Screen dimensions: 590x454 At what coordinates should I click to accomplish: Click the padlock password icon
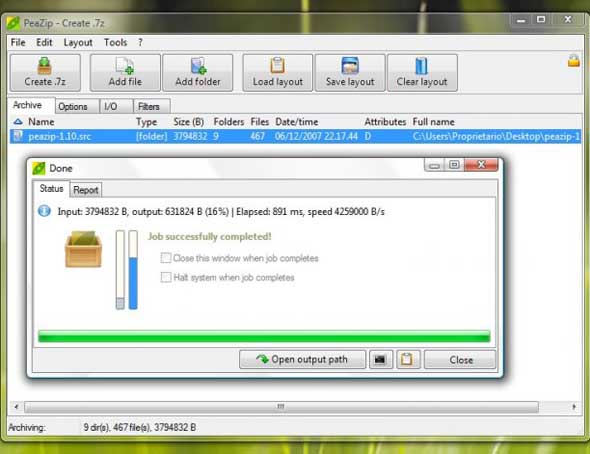(x=573, y=61)
